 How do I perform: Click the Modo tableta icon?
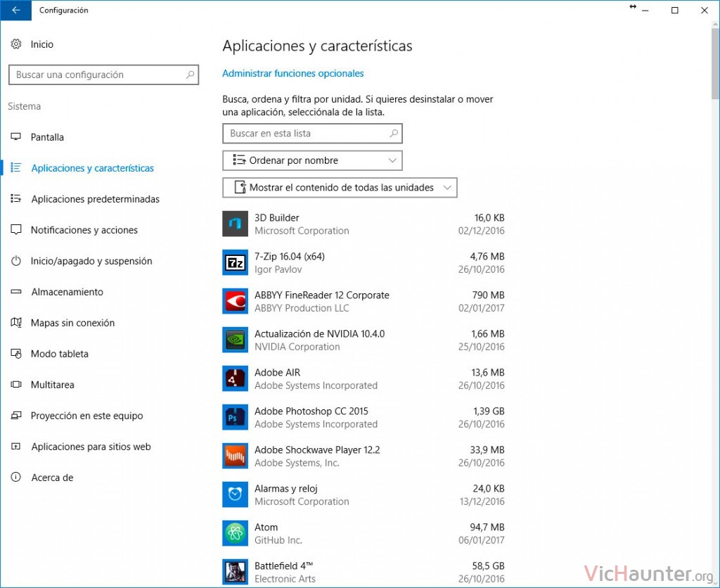coord(16,354)
